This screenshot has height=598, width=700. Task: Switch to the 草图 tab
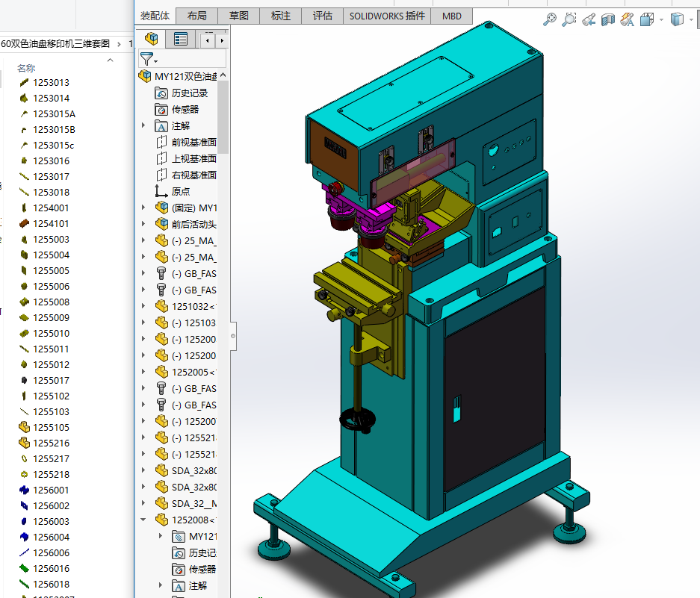tap(239, 16)
